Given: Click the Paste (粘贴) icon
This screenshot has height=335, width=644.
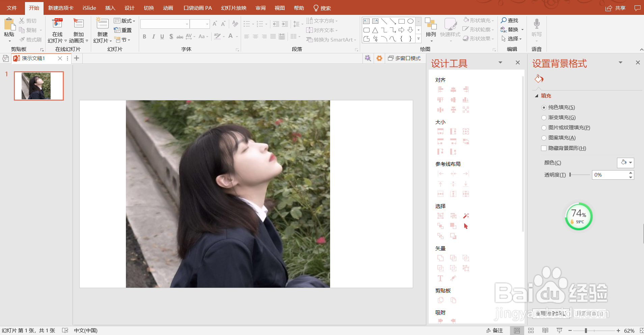Looking at the screenshot, I should click(x=9, y=24).
